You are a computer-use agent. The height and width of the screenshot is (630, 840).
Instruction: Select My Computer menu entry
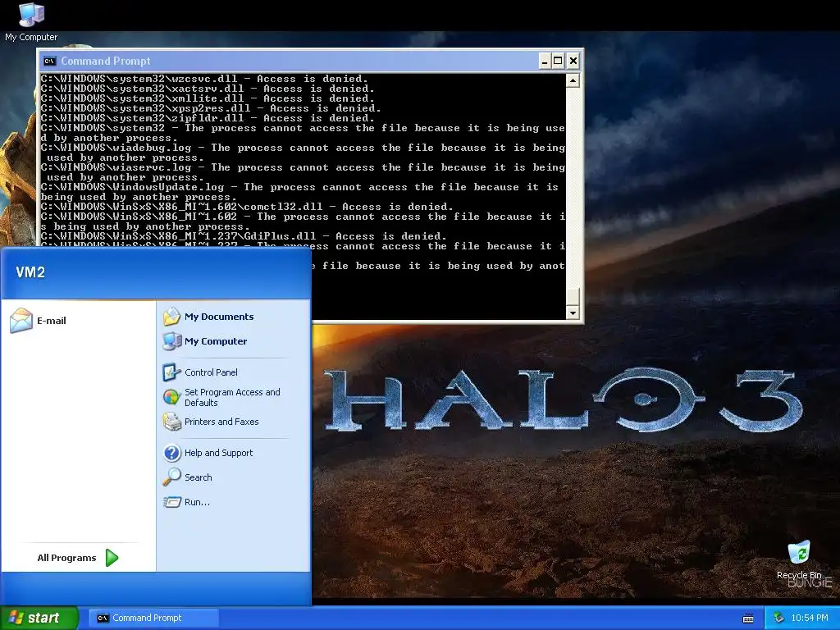pos(216,341)
